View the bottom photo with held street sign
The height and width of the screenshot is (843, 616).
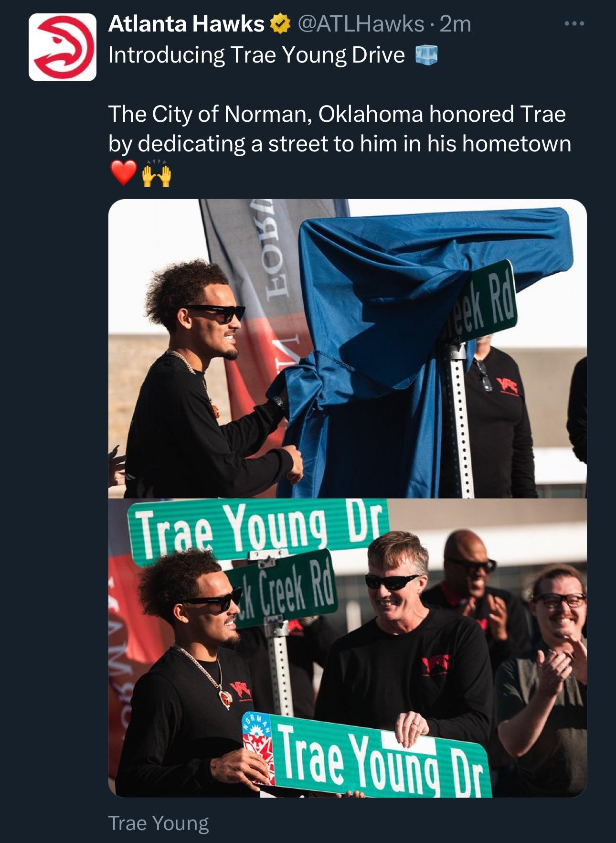point(348,648)
